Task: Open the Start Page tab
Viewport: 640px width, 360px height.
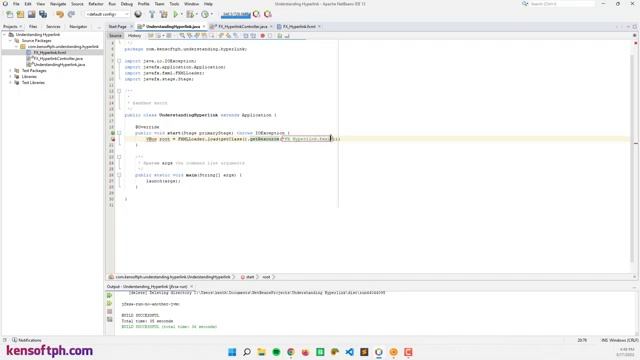Action: point(118,27)
